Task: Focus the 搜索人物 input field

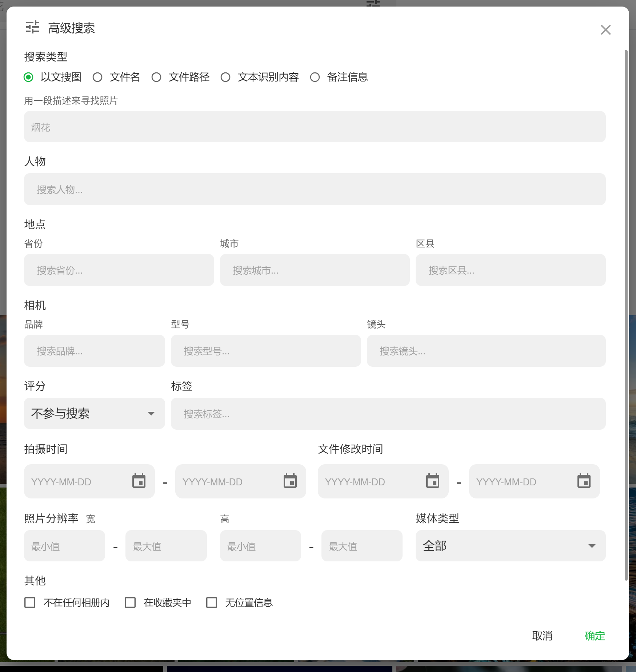Action: pyautogui.click(x=315, y=189)
